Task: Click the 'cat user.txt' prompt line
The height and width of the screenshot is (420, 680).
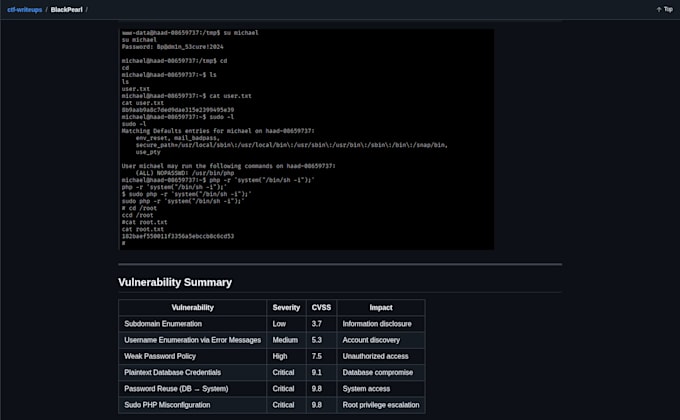Action: [x=186, y=96]
